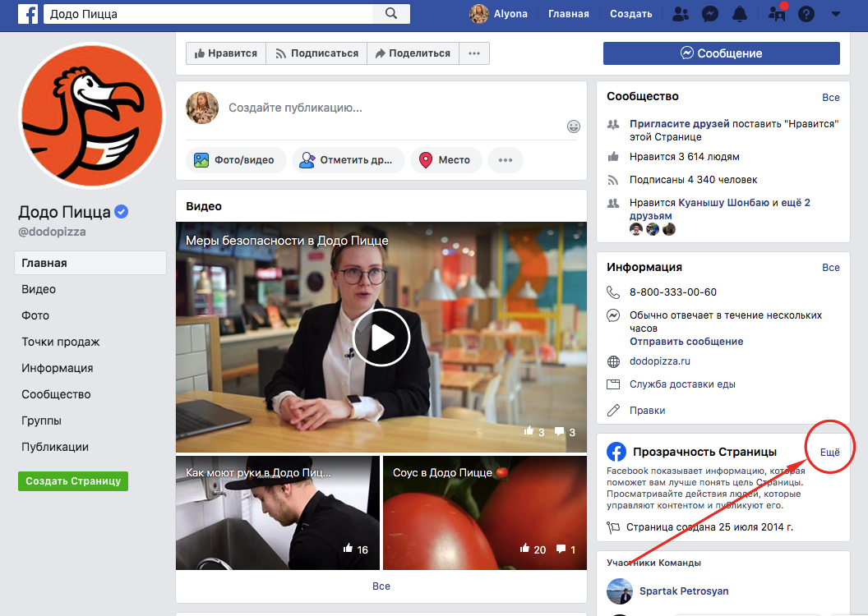Open the emoji smiley in post composer
The image size is (868, 616).
click(x=574, y=126)
